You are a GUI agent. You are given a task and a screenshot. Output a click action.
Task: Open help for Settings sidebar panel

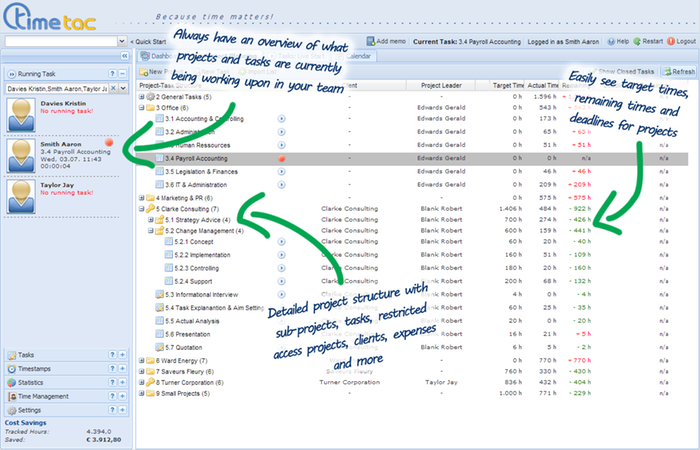(112, 410)
